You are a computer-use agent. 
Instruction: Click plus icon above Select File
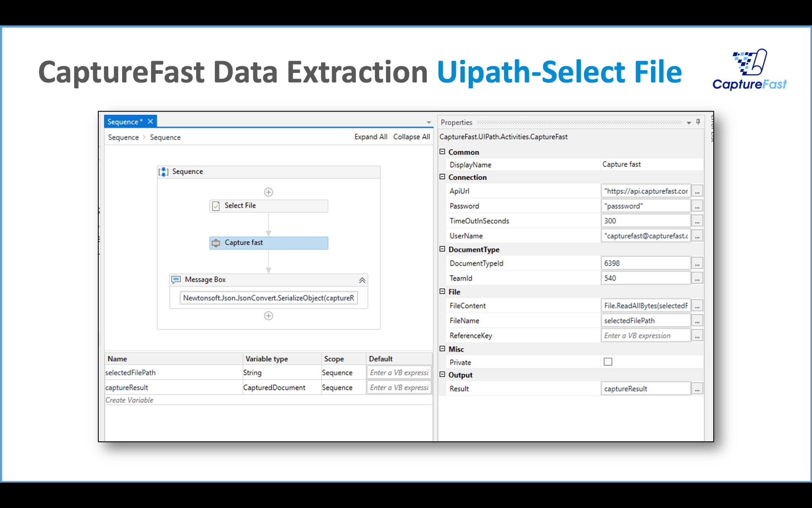coord(268,192)
